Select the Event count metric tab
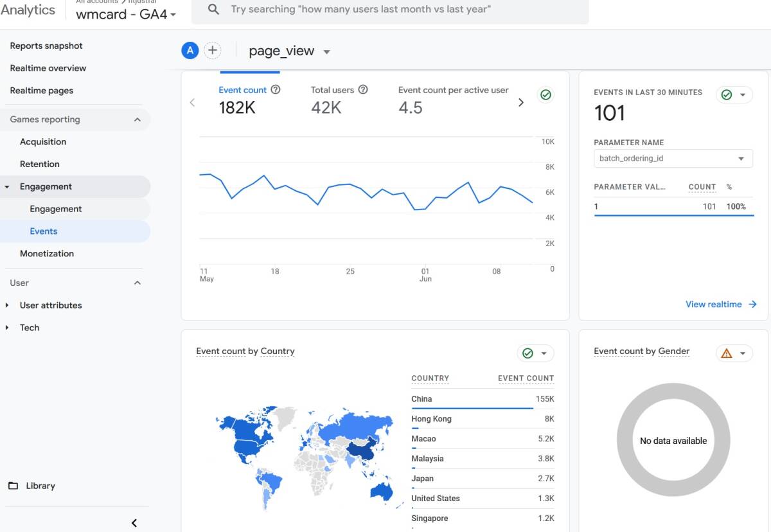 tap(249, 102)
